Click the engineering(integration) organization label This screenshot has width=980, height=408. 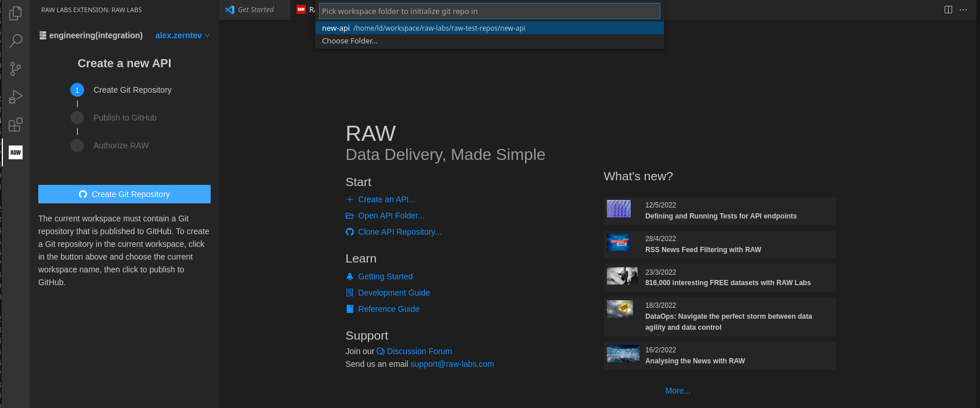pos(96,35)
